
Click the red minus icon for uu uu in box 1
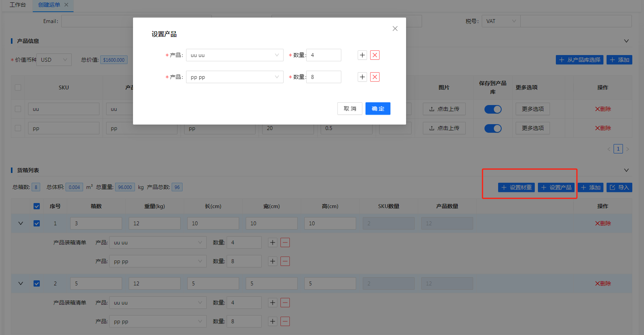point(285,242)
